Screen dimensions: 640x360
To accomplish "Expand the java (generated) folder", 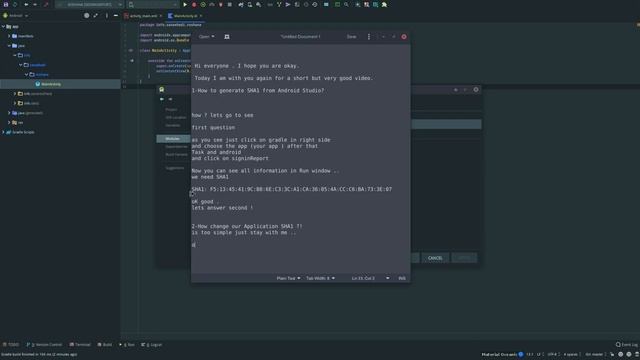I will tap(9, 113).
